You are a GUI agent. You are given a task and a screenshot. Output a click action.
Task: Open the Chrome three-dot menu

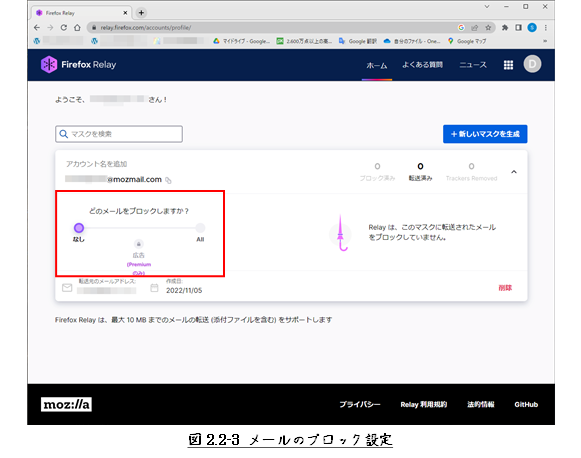(546, 28)
